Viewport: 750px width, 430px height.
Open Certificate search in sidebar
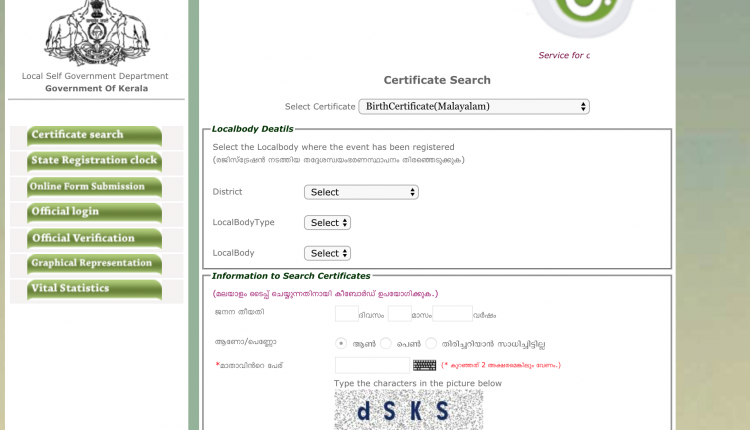point(95,136)
